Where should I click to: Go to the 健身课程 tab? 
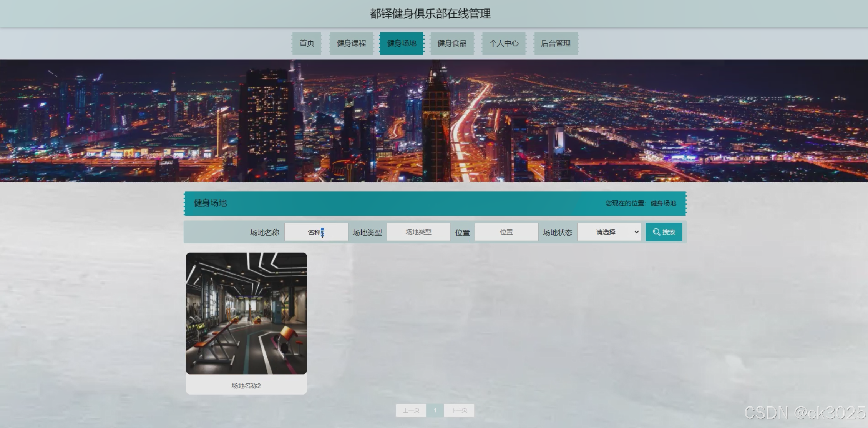[351, 43]
